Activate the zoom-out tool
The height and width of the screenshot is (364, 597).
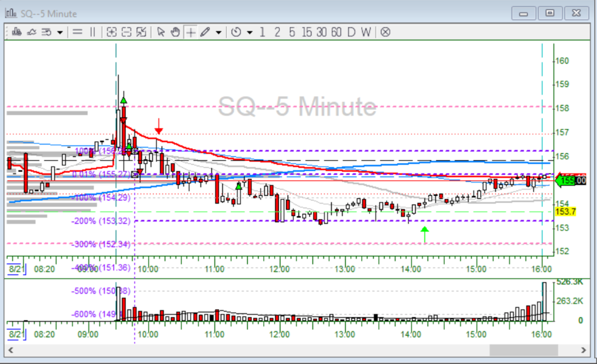point(125,32)
